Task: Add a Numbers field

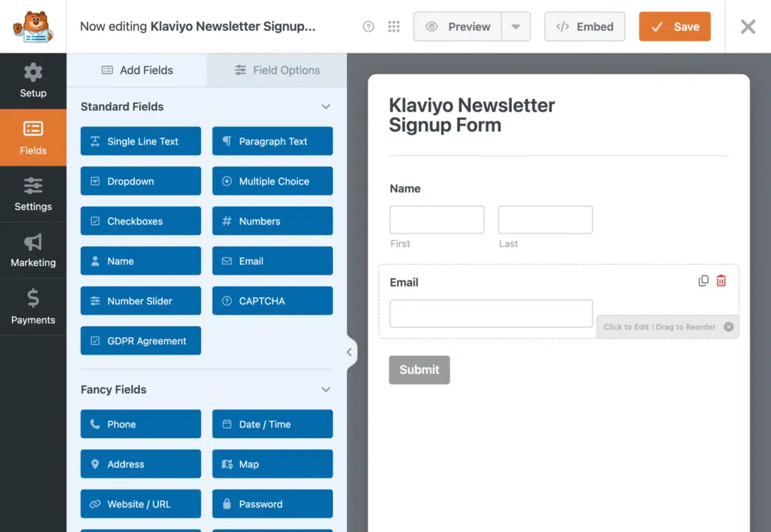Action: 273,221
